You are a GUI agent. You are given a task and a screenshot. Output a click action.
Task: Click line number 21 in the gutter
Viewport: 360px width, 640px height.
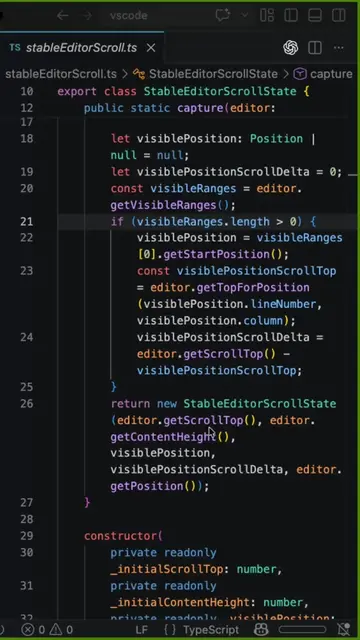(x=27, y=222)
